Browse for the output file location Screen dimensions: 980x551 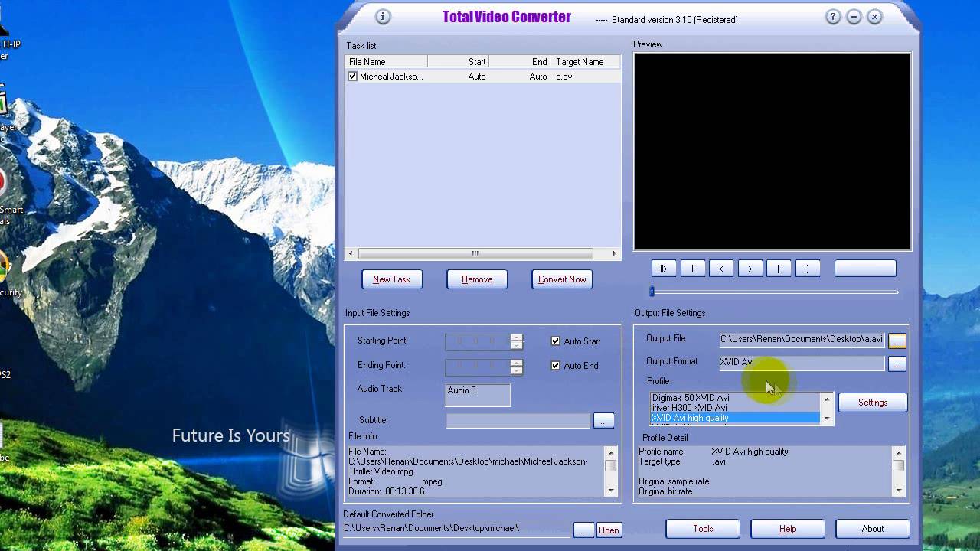point(897,341)
